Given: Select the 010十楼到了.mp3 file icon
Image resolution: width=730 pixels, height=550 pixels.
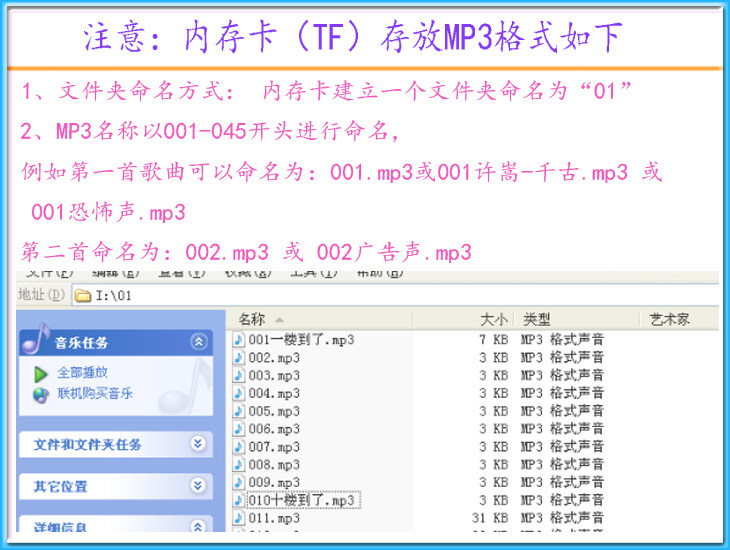Looking at the screenshot, I should 239,500.
